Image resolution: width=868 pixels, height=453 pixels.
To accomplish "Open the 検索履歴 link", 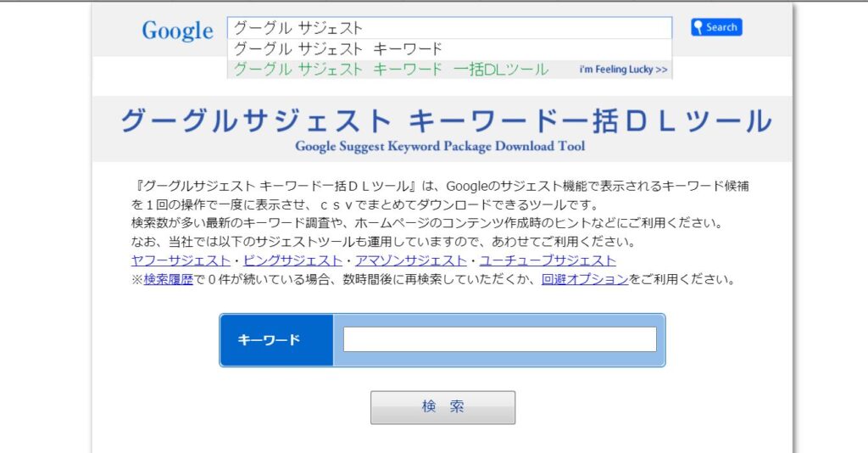I will [x=169, y=279].
